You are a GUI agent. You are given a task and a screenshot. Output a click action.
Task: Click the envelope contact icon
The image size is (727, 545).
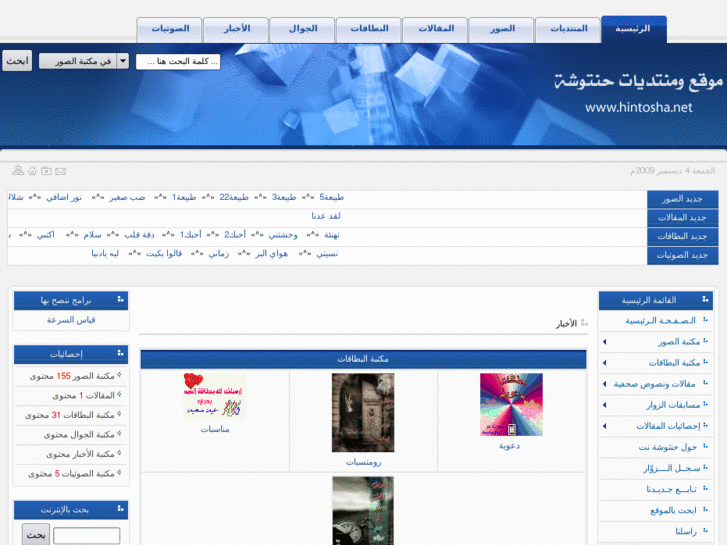60,171
